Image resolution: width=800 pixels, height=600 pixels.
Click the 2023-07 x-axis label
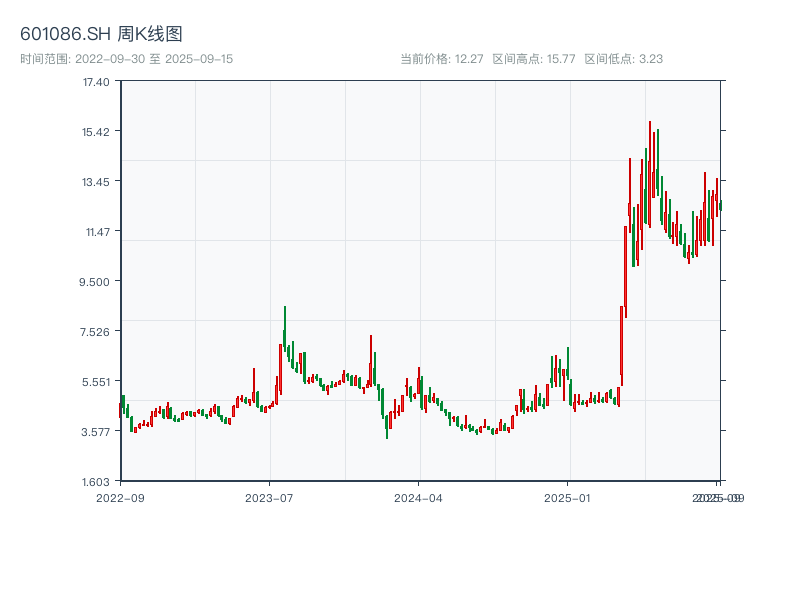click(269, 498)
